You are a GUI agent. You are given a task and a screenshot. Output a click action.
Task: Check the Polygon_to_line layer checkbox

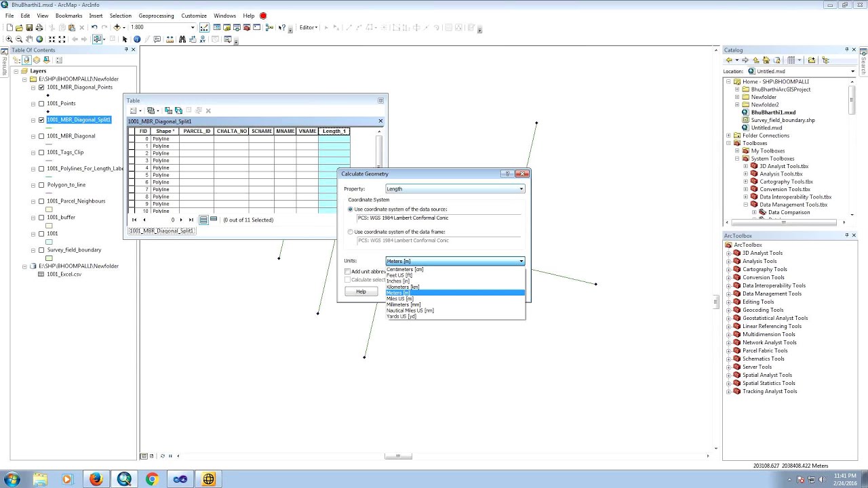(41, 185)
